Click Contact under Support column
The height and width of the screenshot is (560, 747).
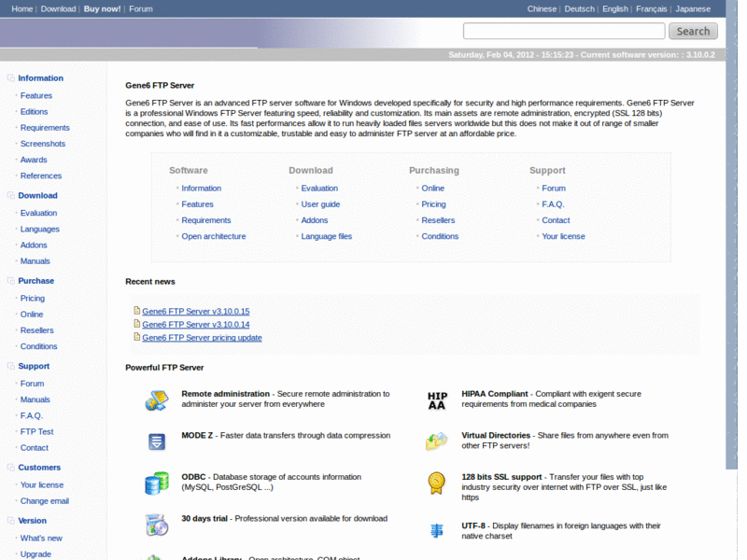(x=556, y=220)
